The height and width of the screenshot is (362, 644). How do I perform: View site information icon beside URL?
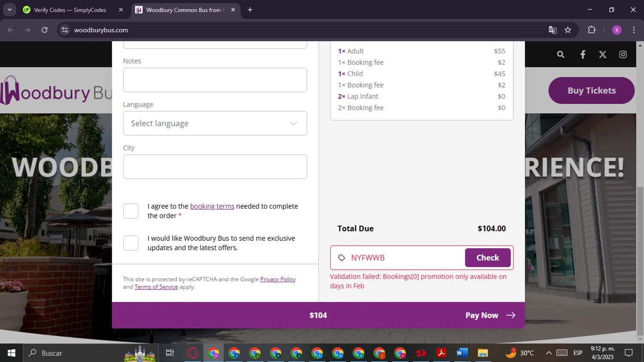point(65,30)
